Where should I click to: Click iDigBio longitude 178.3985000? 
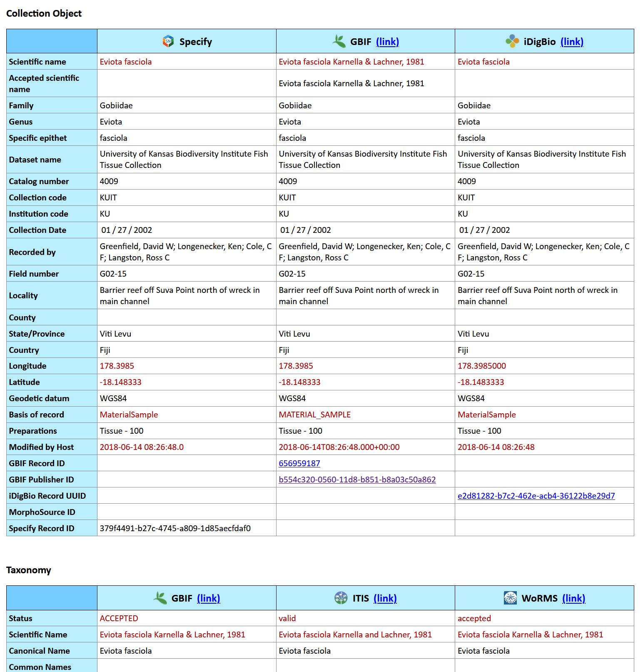coord(482,366)
